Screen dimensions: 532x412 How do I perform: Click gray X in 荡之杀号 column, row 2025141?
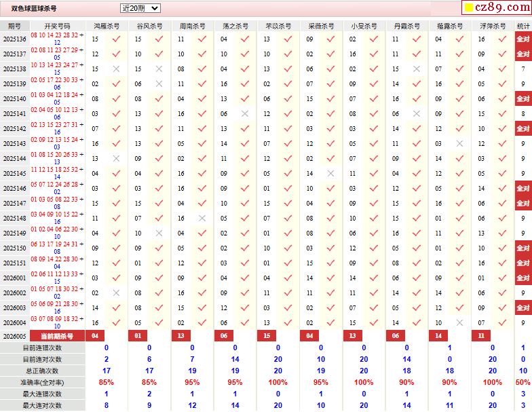tap(245, 114)
